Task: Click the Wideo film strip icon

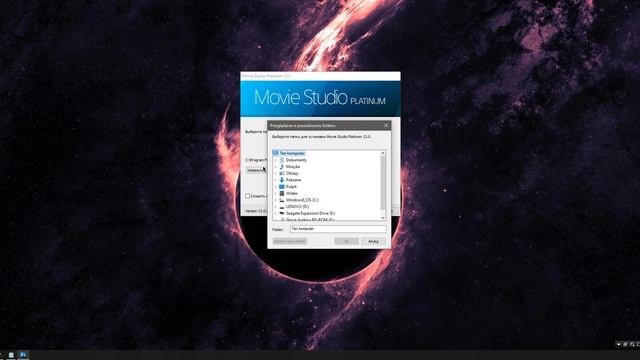Action: point(282,193)
